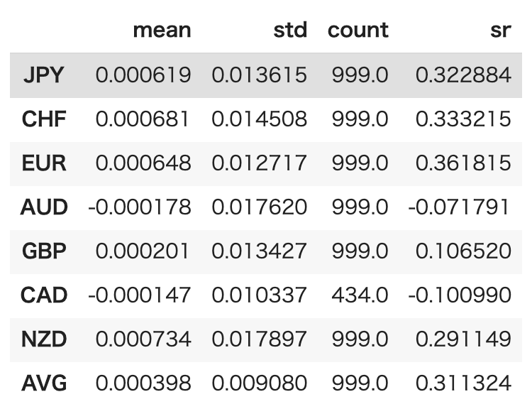Click CAD count value 434.0
The height and width of the screenshot is (409, 532).
360,295
